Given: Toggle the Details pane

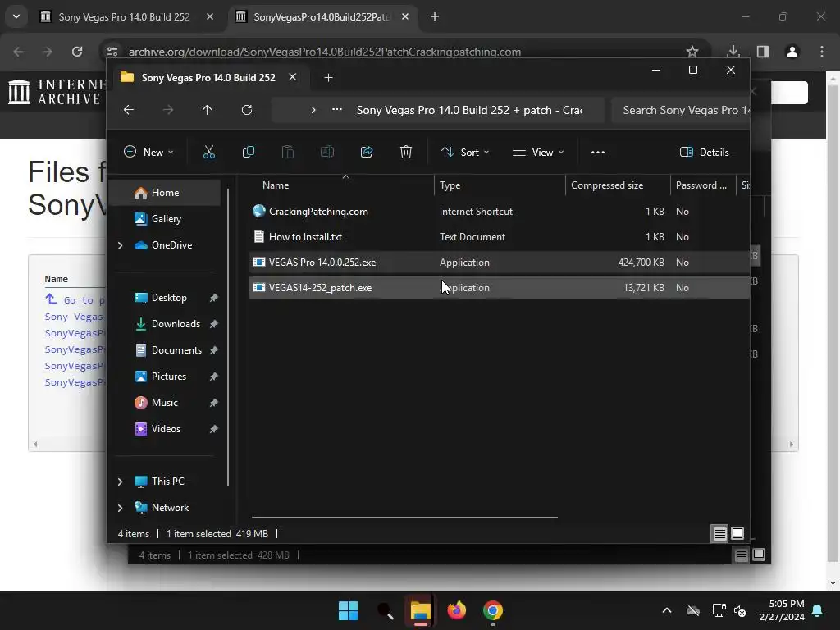Looking at the screenshot, I should click(x=704, y=152).
